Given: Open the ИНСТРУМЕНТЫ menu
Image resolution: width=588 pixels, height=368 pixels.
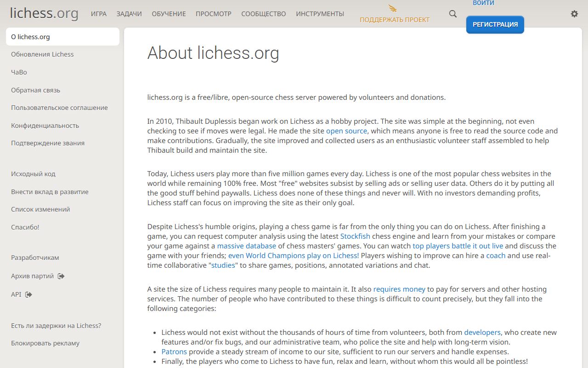Looking at the screenshot, I should click(320, 14).
